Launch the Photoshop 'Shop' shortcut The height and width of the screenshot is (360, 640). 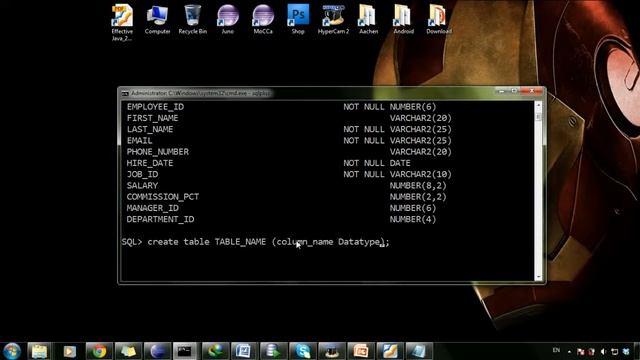(x=298, y=20)
